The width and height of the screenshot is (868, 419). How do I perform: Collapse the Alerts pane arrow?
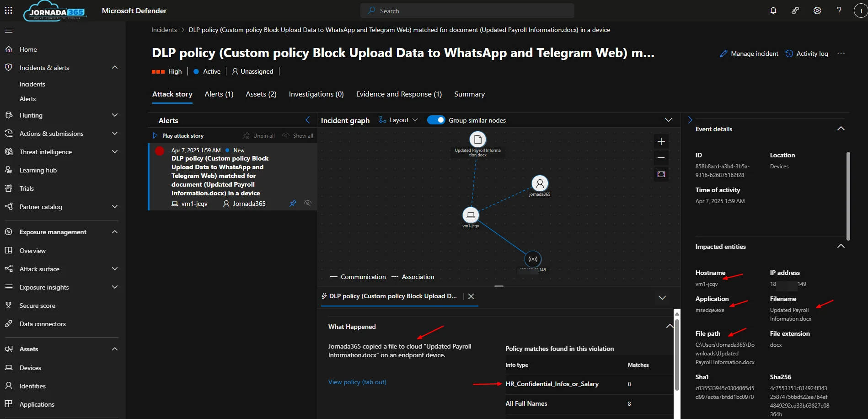pos(308,120)
